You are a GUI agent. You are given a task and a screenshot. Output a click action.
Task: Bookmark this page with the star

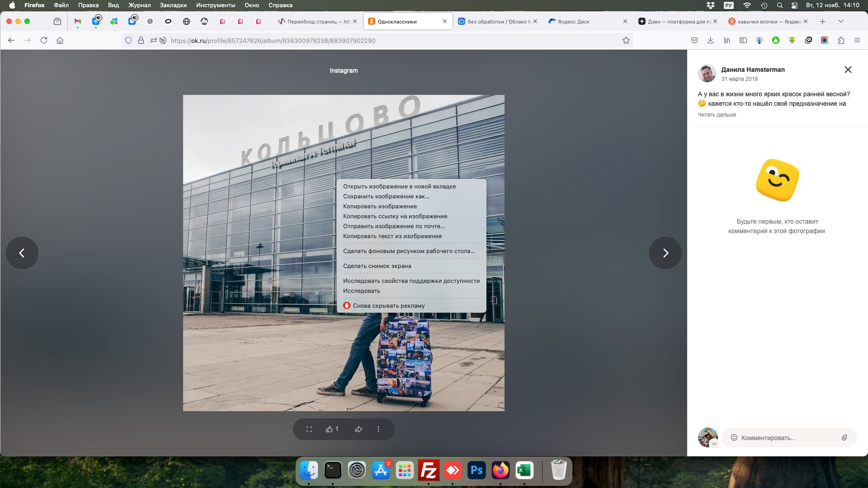coord(626,40)
